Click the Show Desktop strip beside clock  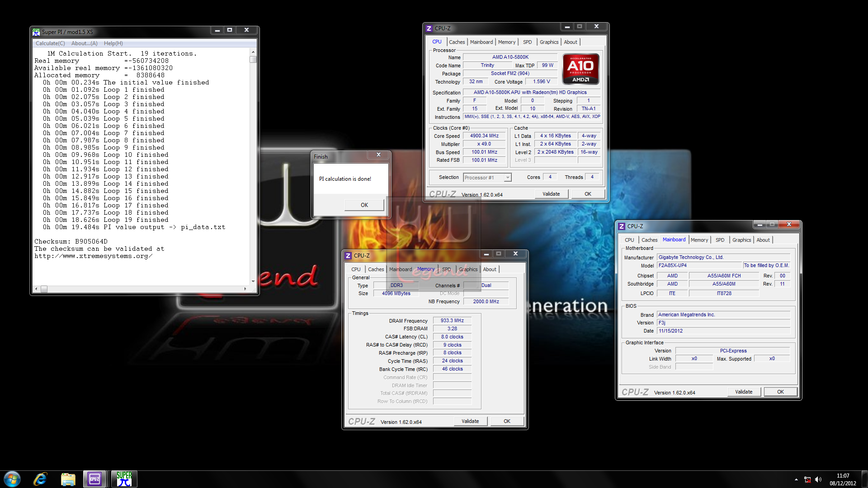(864, 479)
